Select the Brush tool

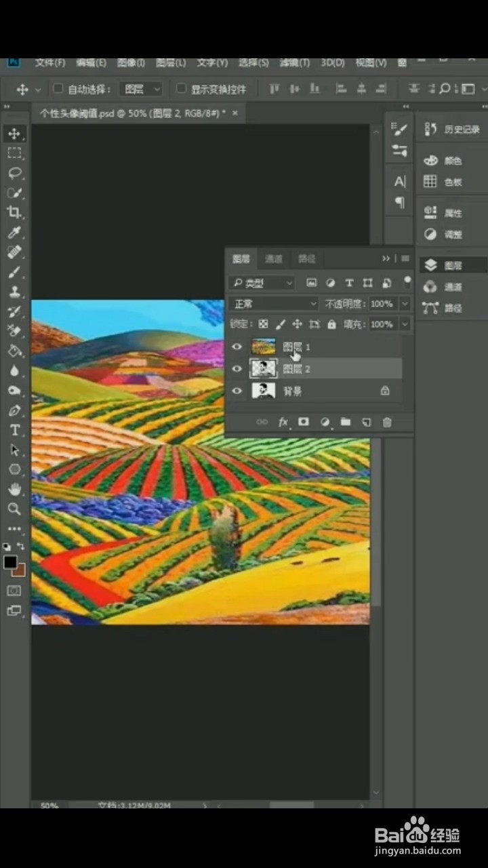coord(14,272)
